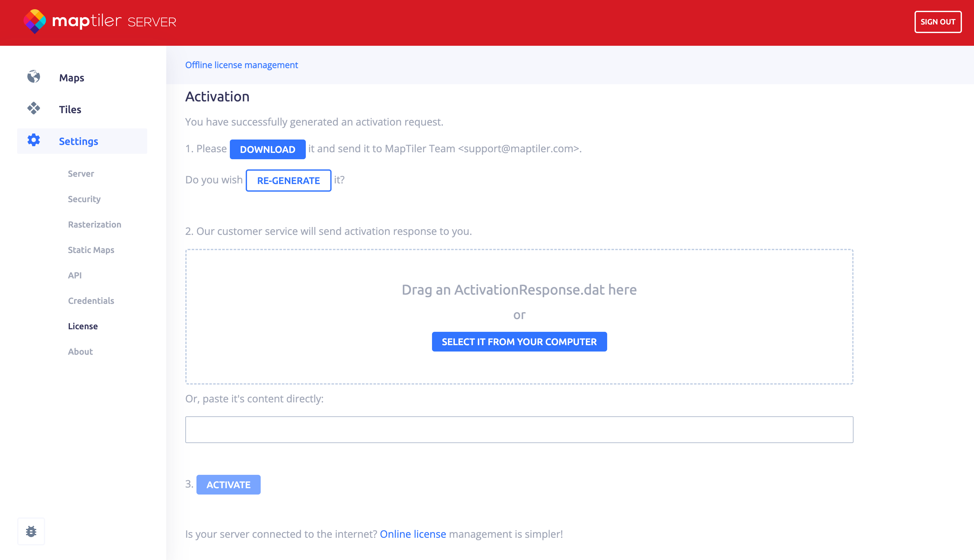Click the Settings gear icon
Viewport: 974px width, 560px height.
pyautogui.click(x=34, y=140)
